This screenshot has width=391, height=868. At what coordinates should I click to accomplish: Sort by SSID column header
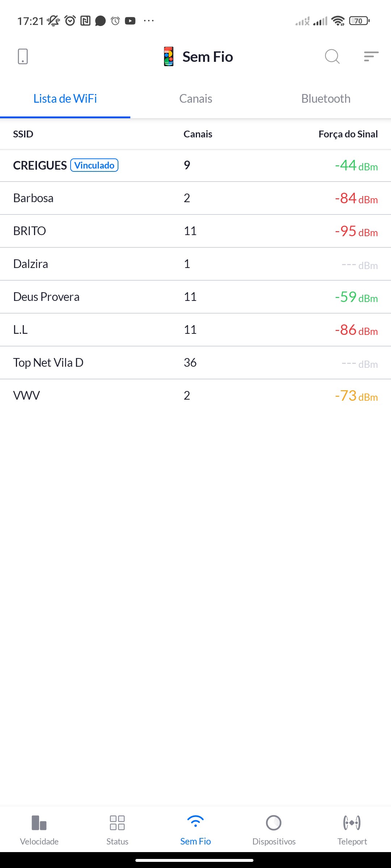click(x=23, y=134)
